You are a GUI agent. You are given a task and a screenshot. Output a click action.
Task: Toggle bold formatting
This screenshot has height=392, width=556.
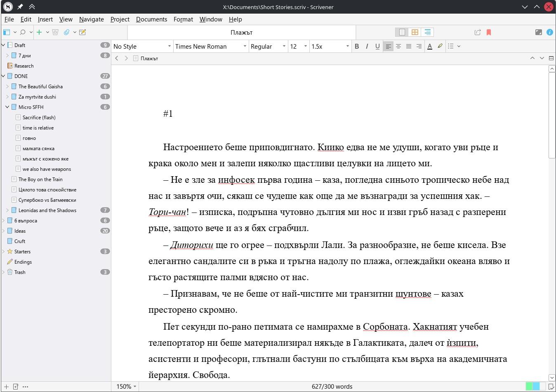(357, 46)
